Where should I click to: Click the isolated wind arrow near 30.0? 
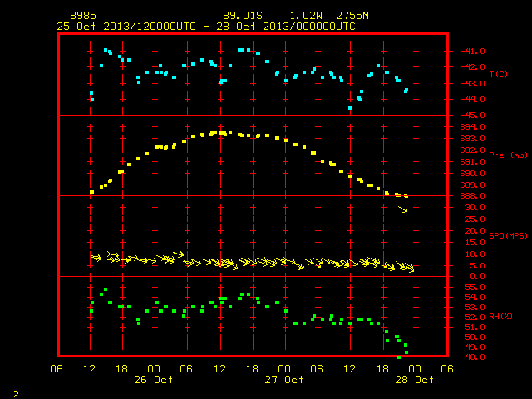click(402, 209)
